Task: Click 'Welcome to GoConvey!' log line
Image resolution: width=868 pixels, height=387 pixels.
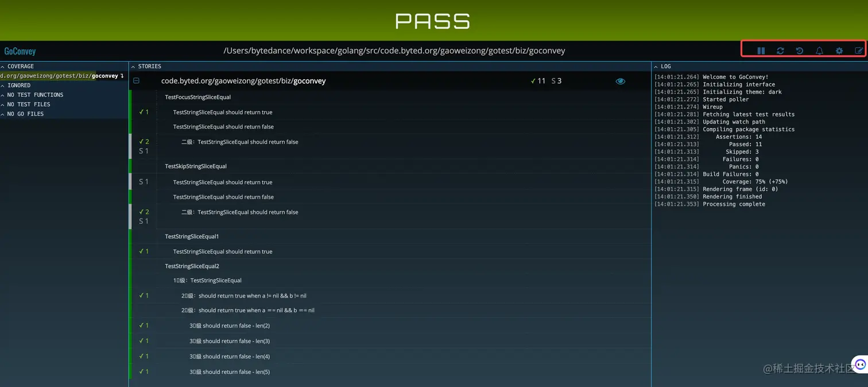Action: tap(711, 77)
